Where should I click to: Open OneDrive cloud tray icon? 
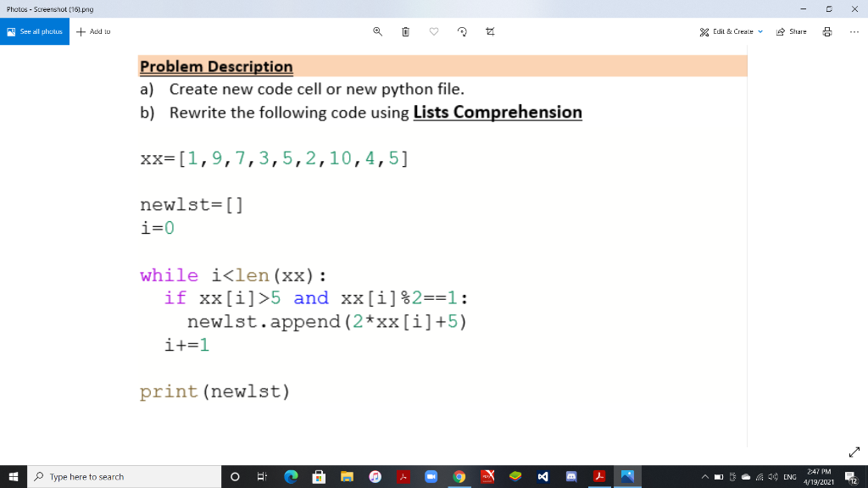pos(746,477)
